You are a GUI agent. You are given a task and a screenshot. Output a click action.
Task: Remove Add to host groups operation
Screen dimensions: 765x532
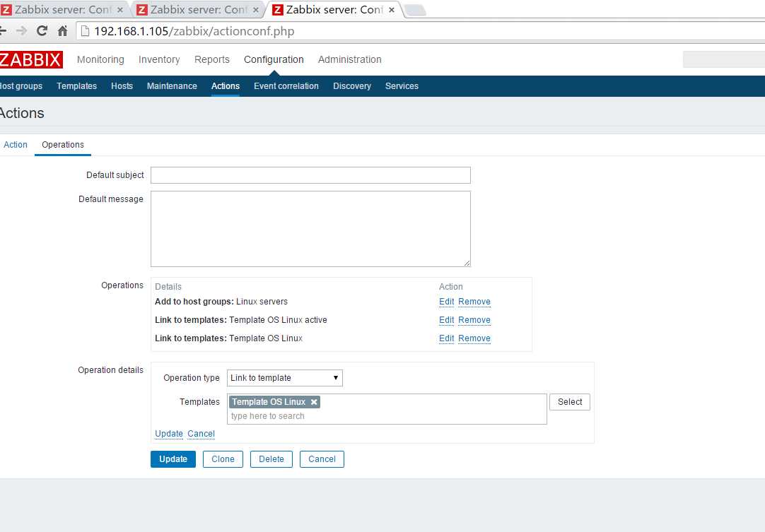coord(474,302)
